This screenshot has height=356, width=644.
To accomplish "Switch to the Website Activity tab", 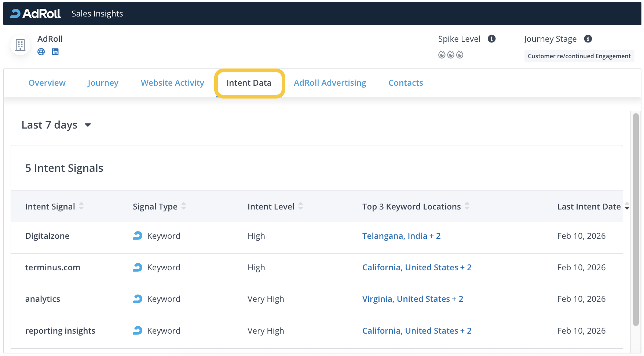I will tap(172, 83).
